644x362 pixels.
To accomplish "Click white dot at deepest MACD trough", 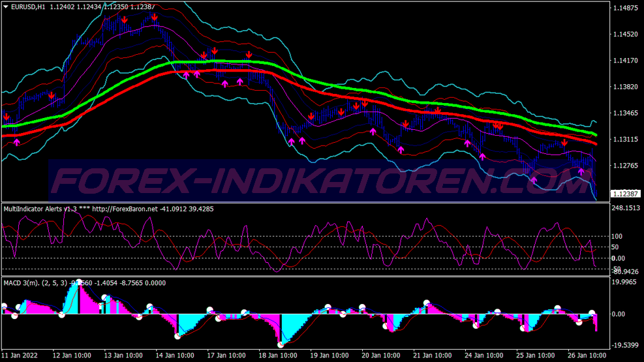I will (281, 344).
